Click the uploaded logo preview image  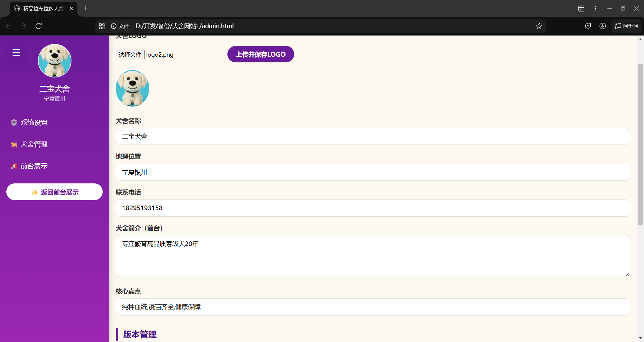click(x=132, y=88)
